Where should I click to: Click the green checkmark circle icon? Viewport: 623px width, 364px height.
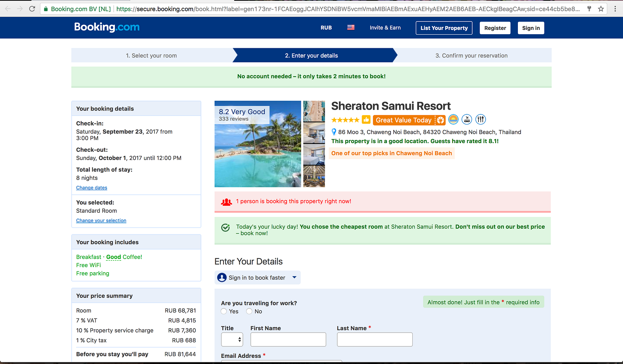(x=225, y=227)
